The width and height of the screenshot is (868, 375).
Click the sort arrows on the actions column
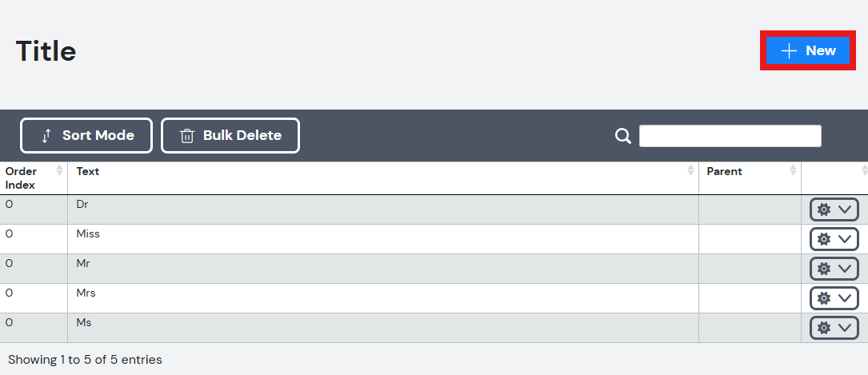tap(864, 170)
